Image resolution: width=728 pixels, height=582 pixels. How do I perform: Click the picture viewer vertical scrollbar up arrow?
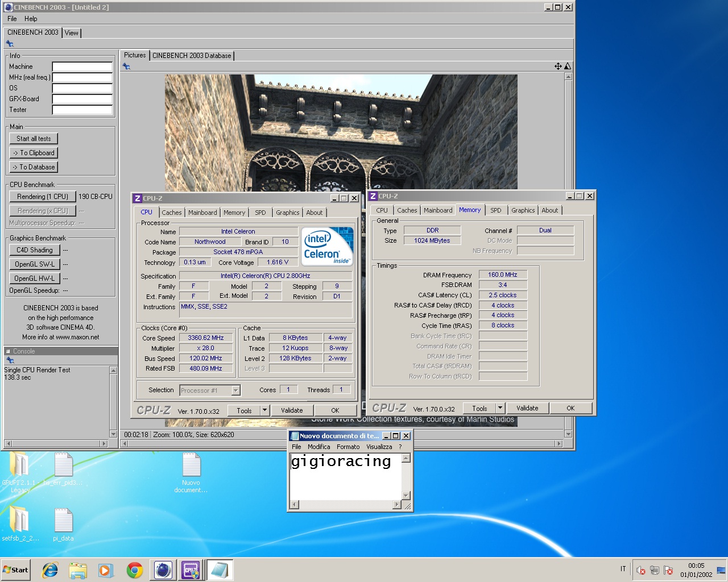pos(568,77)
